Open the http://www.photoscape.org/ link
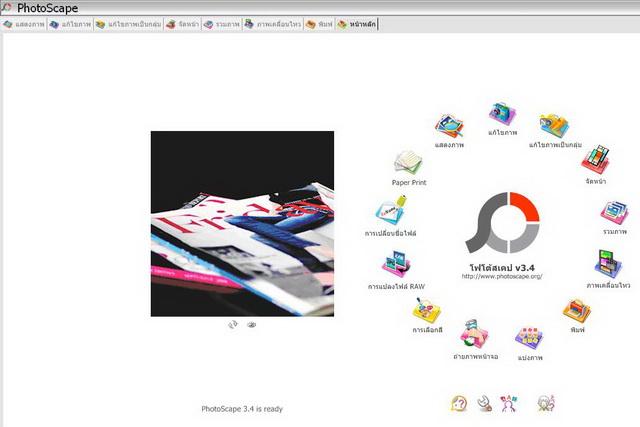Image resolution: width=640 pixels, height=427 pixels. coord(502,276)
